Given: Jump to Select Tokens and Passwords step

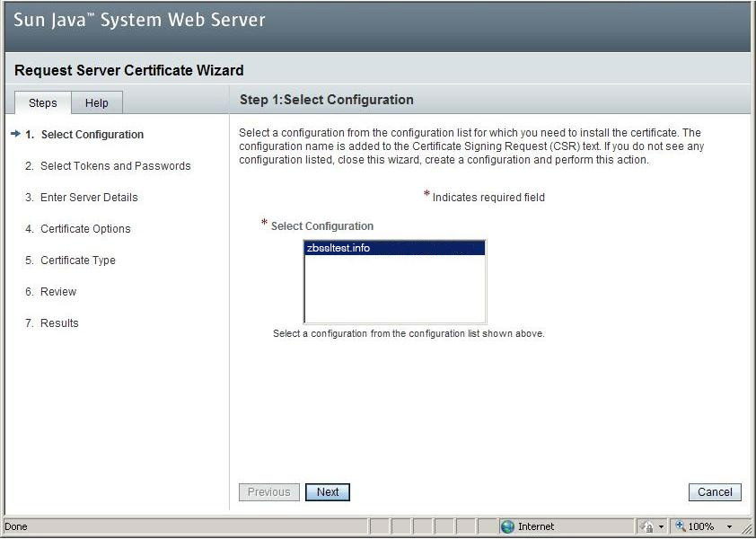Looking at the screenshot, I should [115, 166].
